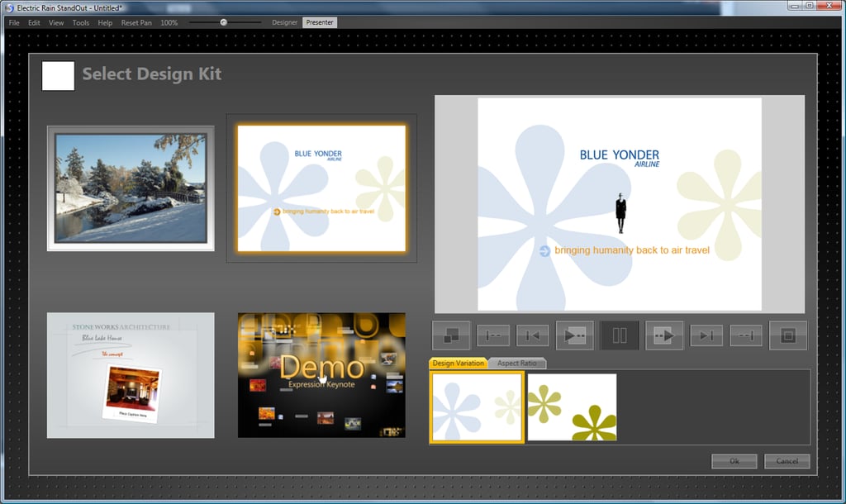Adjust the zoom slider handle
The width and height of the screenshot is (846, 504).
[223, 22]
